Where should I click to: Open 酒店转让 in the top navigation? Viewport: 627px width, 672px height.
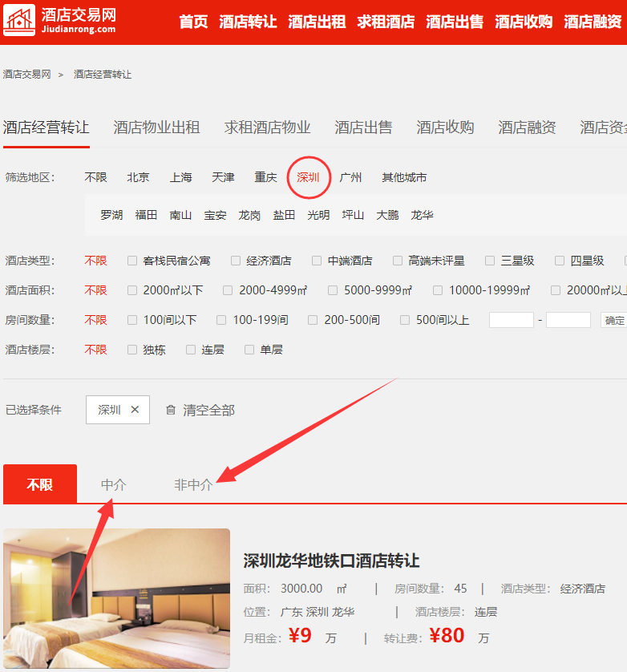click(248, 22)
